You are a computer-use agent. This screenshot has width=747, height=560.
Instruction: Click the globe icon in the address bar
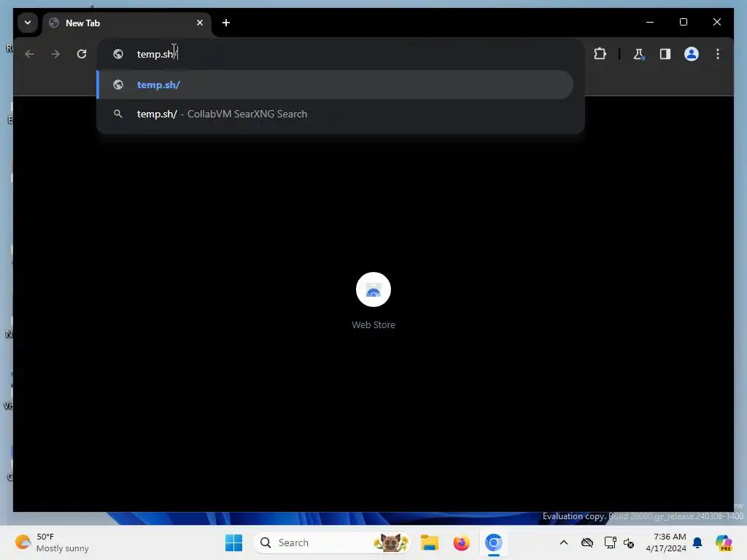(x=118, y=54)
